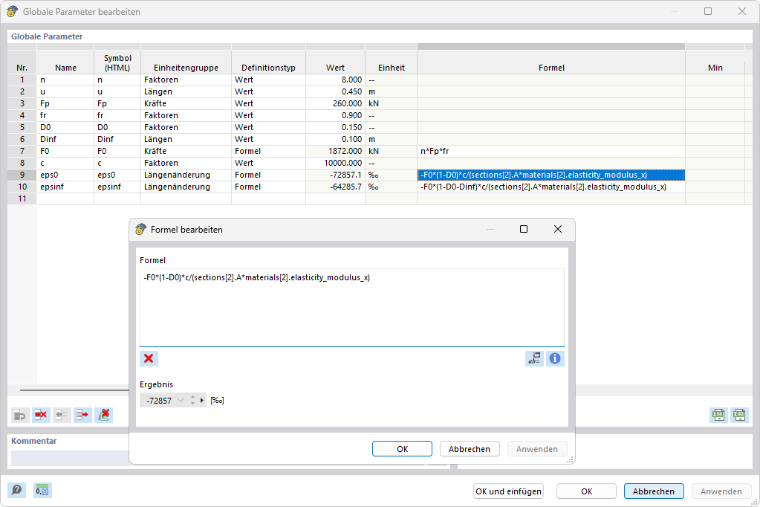The width and height of the screenshot is (760, 507).
Task: Click OK in Globale Parameter window
Action: tap(586, 491)
